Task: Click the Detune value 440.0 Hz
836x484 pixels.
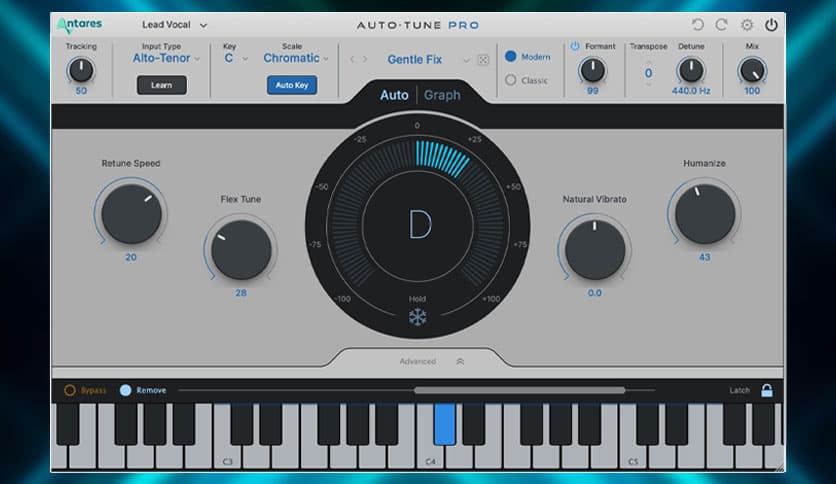Action: [x=691, y=91]
